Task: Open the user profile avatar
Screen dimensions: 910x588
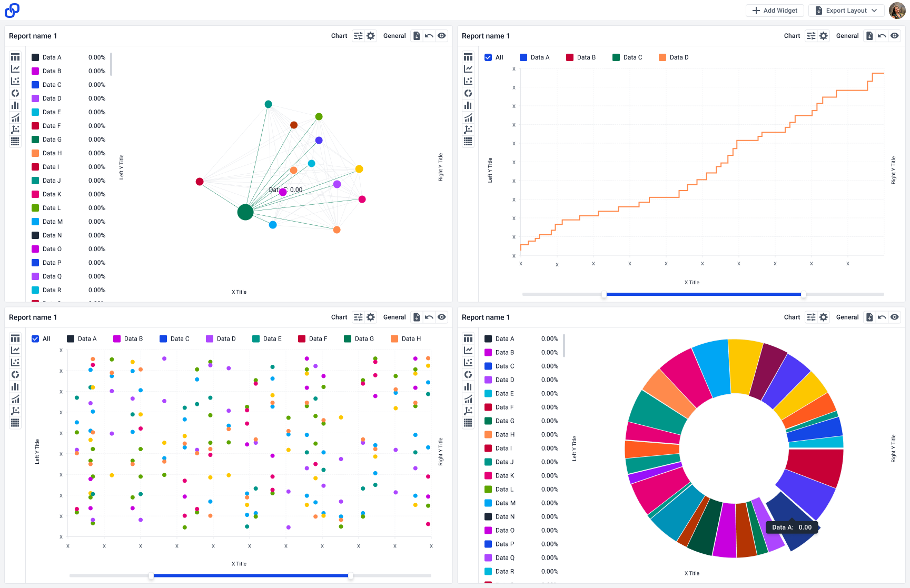Action: tap(897, 11)
